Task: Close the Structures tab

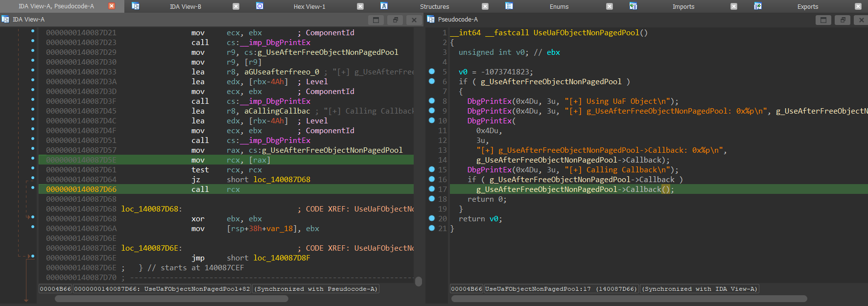Action: coord(485,6)
